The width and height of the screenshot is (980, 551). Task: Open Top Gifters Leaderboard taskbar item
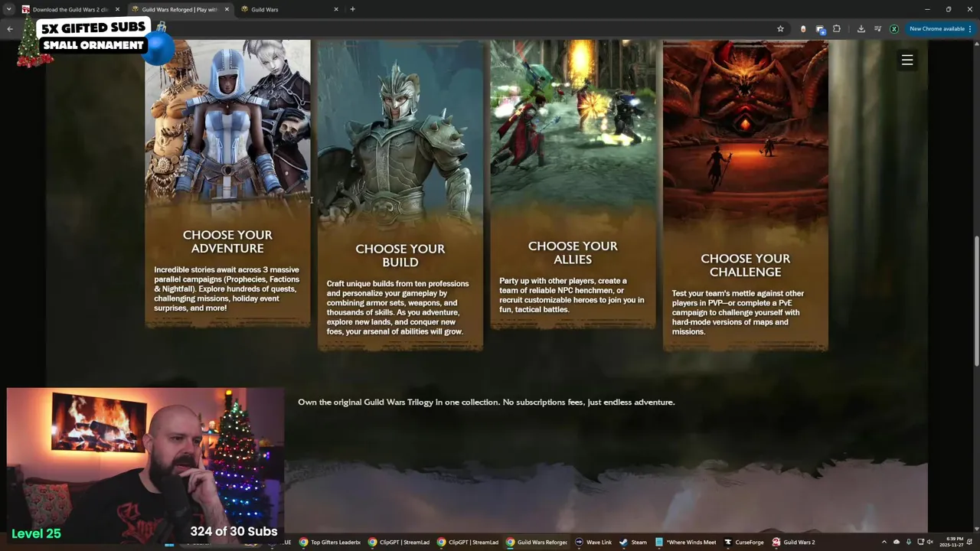tap(329, 543)
